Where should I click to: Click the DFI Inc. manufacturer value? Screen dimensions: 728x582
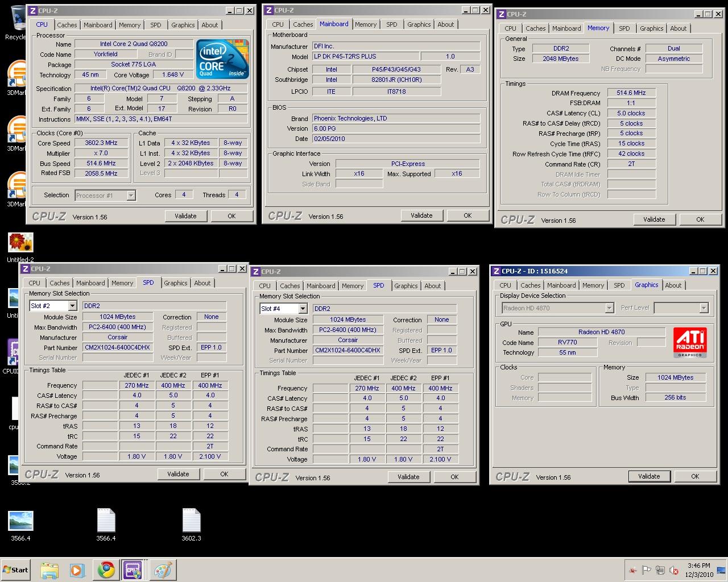click(x=396, y=46)
